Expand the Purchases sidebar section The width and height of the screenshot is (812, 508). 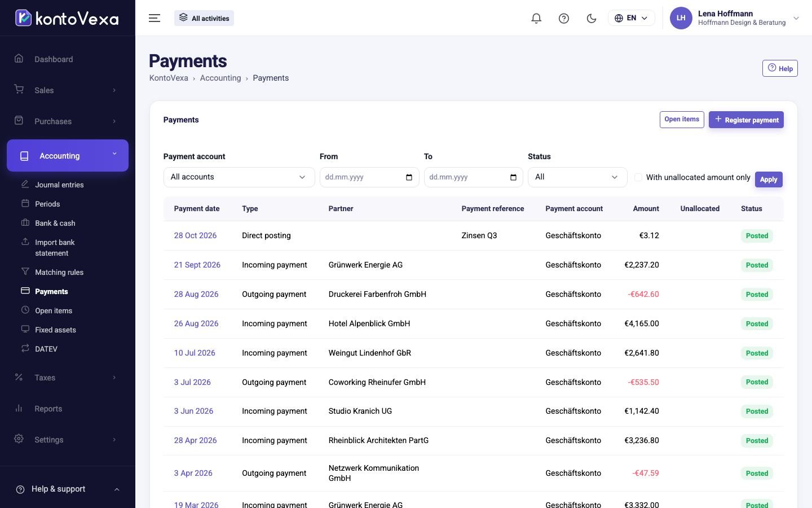coord(68,121)
